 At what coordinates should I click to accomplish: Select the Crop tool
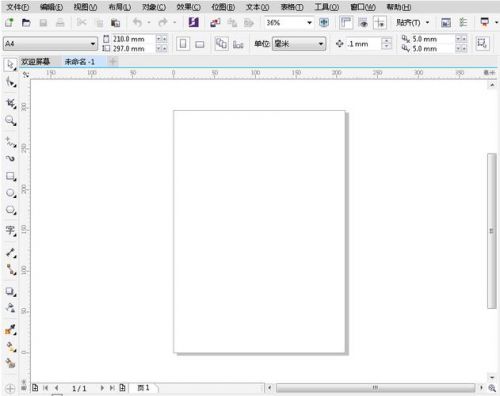pyautogui.click(x=11, y=104)
